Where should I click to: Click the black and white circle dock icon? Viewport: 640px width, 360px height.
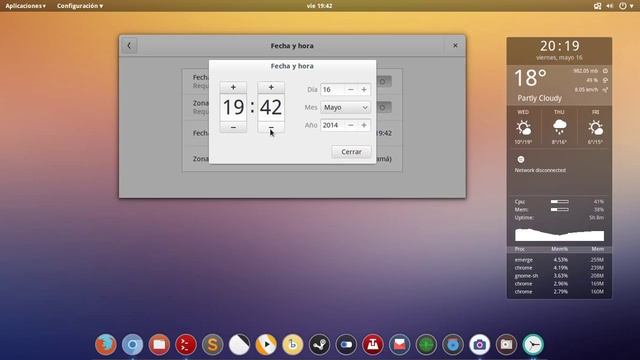(x=239, y=344)
